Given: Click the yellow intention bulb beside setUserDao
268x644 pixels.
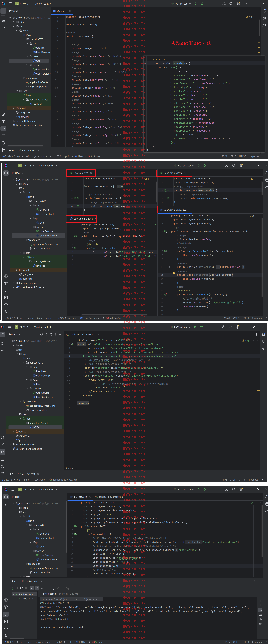Looking at the screenshot, I should [x=174, y=274].
